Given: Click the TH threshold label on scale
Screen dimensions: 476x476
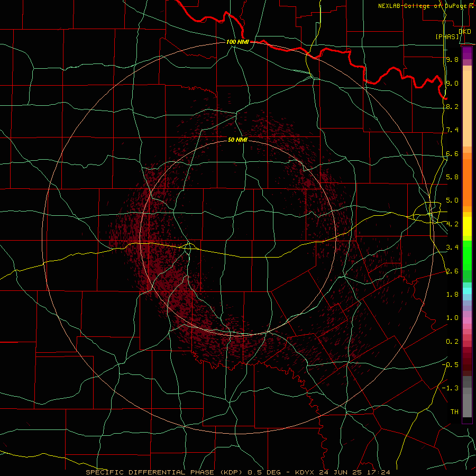Looking at the screenshot, I should tap(454, 412).
